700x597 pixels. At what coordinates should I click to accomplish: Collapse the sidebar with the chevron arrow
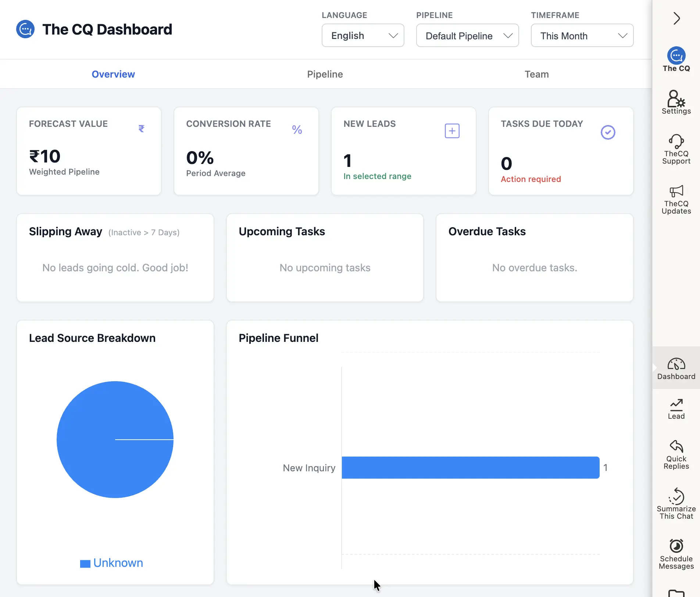[x=676, y=18]
